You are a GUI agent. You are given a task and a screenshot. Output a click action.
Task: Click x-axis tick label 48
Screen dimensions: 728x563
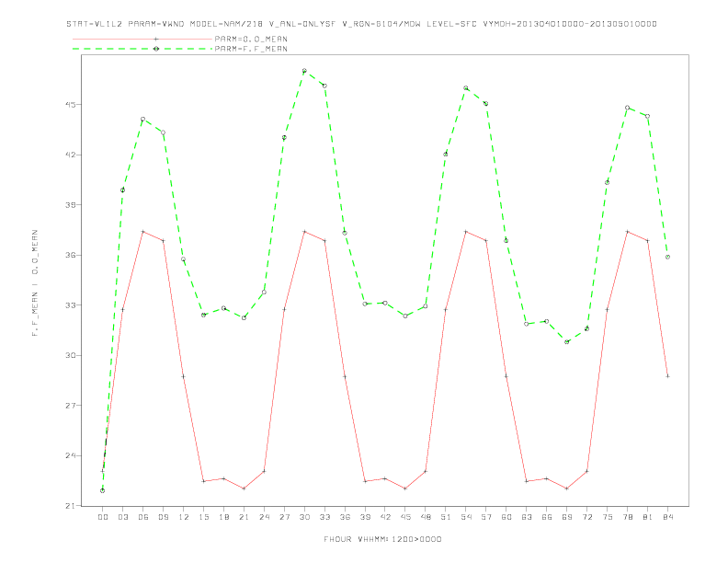coord(426,517)
